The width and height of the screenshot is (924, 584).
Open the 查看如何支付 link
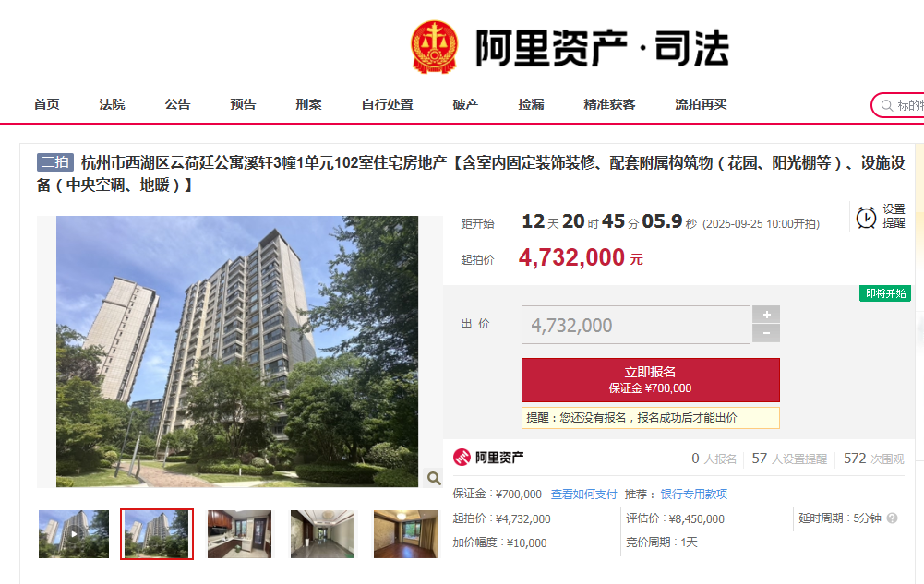pyautogui.click(x=583, y=494)
